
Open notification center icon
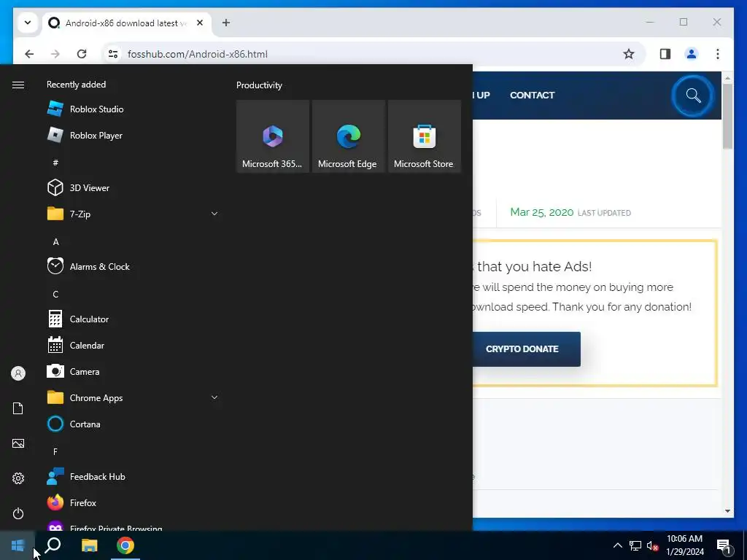click(724, 546)
